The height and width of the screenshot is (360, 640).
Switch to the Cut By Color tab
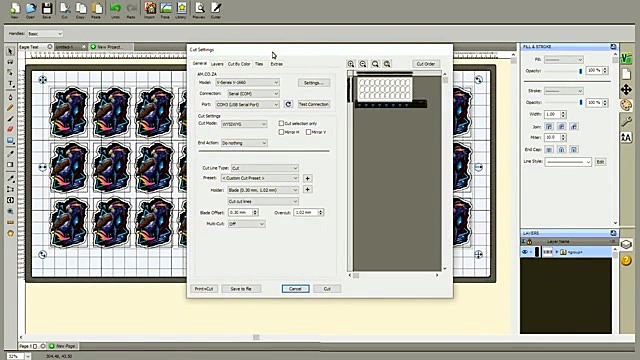click(x=239, y=64)
